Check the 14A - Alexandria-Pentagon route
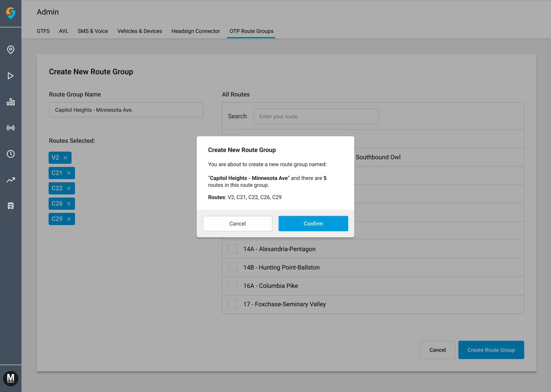Image resolution: width=551 pixels, height=392 pixels. coord(233,249)
